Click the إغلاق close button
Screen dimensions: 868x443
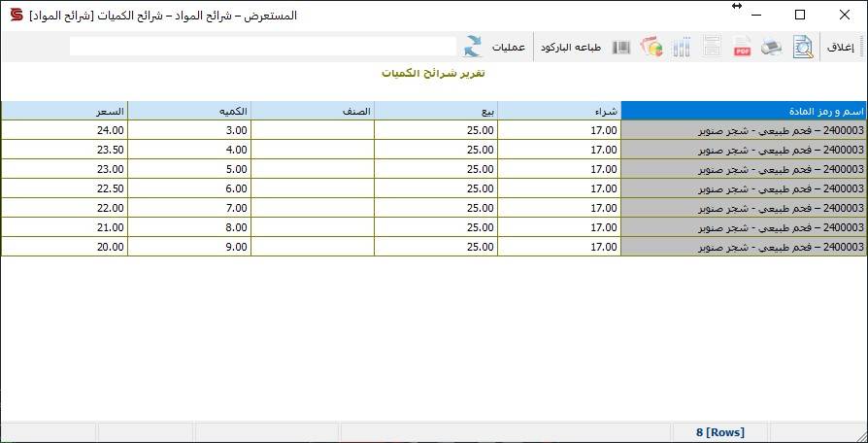point(841,47)
